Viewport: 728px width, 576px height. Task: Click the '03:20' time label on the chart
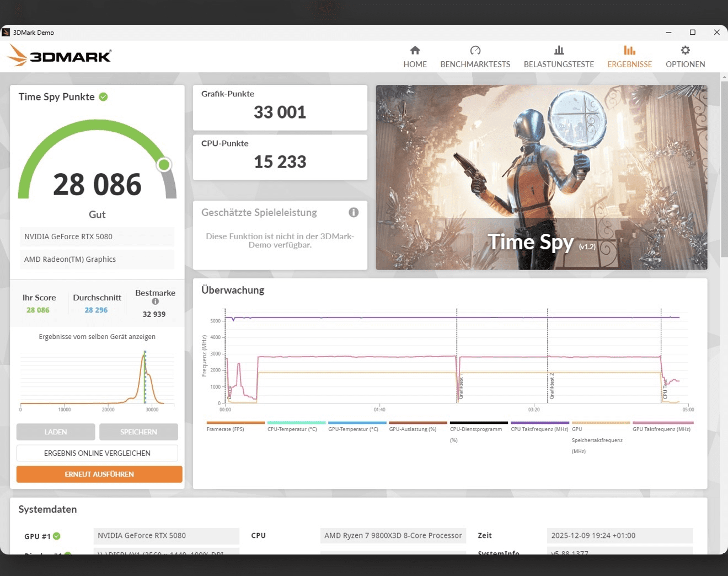[534, 410]
